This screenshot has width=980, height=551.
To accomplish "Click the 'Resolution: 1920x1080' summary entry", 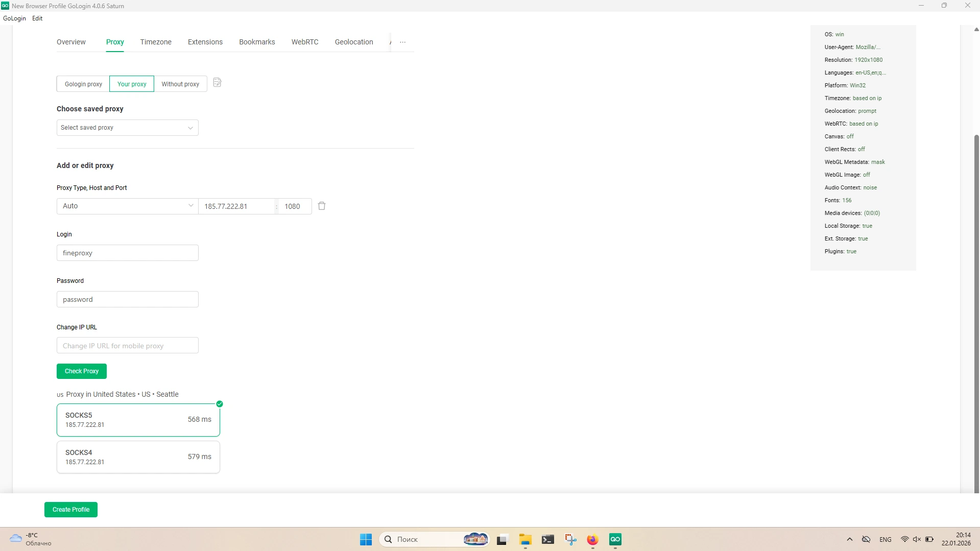I will point(853,60).
